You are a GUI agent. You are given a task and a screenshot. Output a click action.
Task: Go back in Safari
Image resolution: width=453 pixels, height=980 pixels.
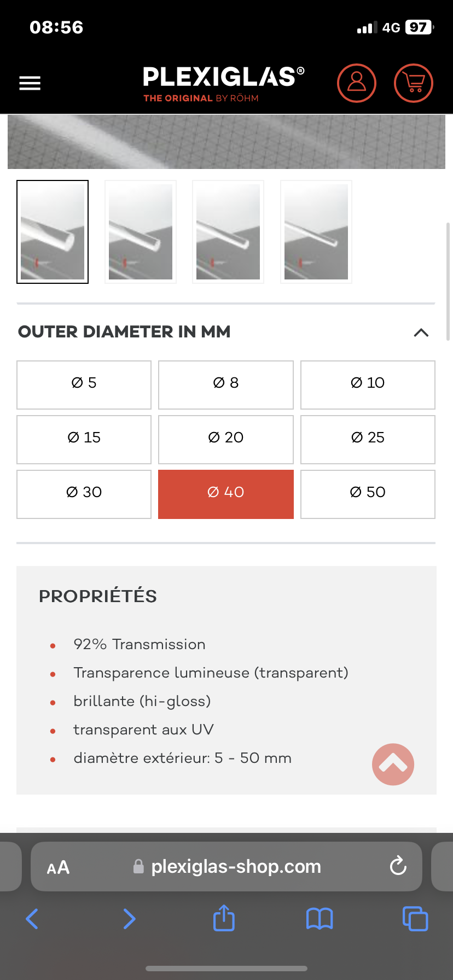coord(32,919)
